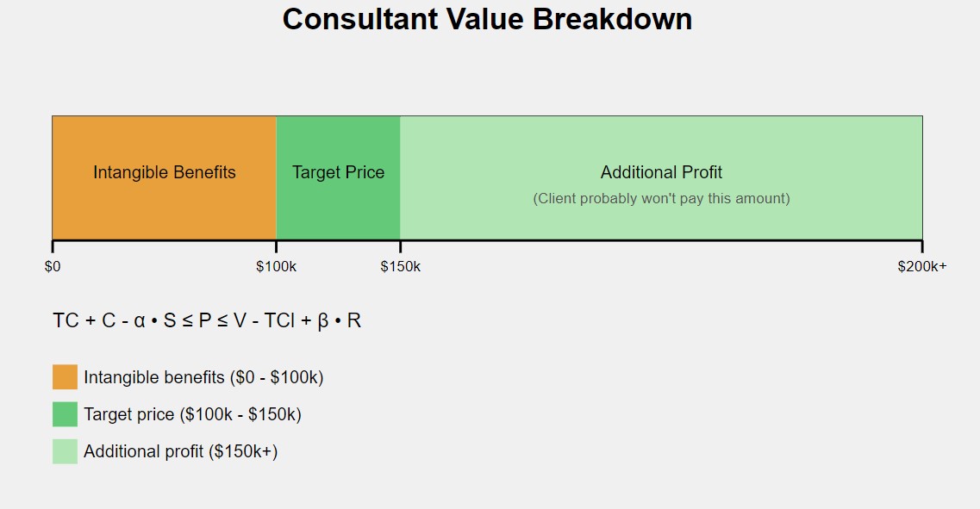Viewport: 980px width, 509px height.
Task: Select legend text Intangible benefits ($0 - $100k)
Action: click(x=203, y=377)
